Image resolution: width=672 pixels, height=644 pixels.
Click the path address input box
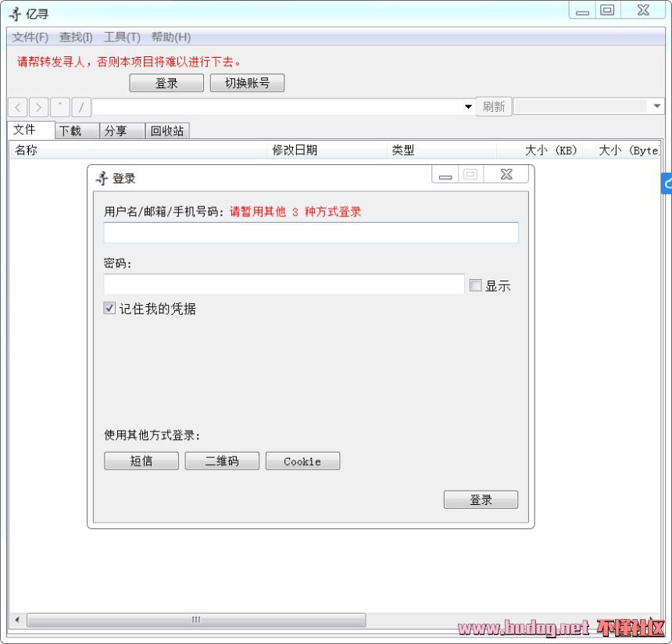pyautogui.click(x=277, y=107)
